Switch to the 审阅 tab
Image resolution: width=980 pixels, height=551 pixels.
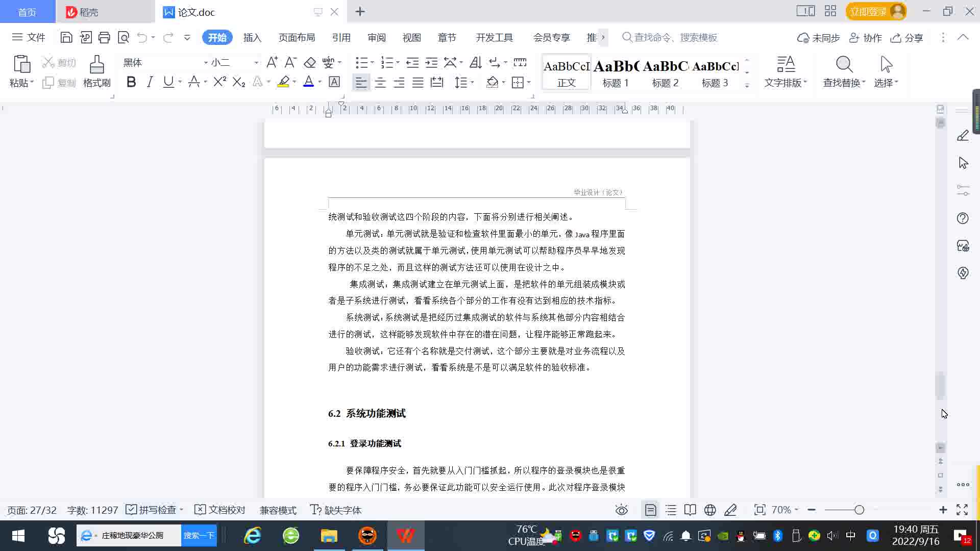pos(377,37)
